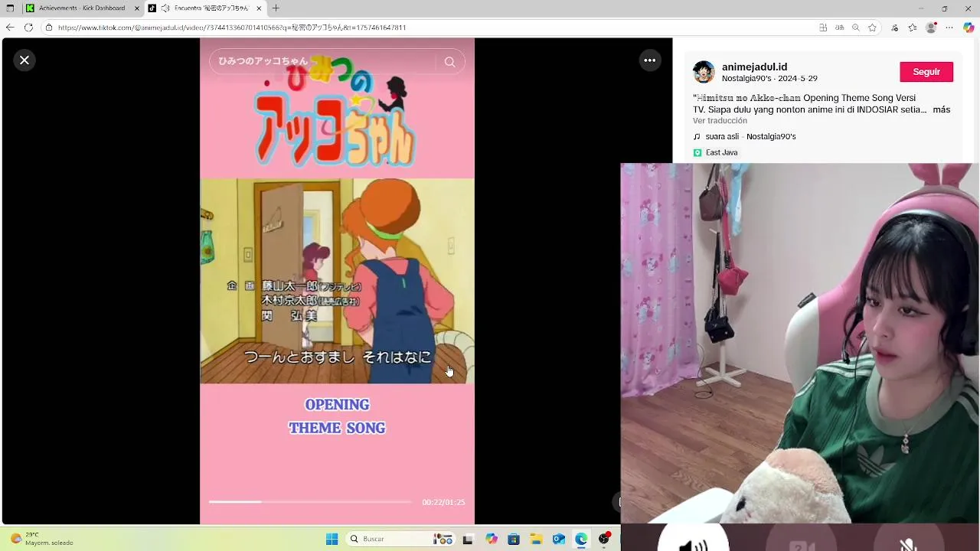Switch to Achievements - Kick Dashboard tab
The image size is (980, 551).
(82, 8)
